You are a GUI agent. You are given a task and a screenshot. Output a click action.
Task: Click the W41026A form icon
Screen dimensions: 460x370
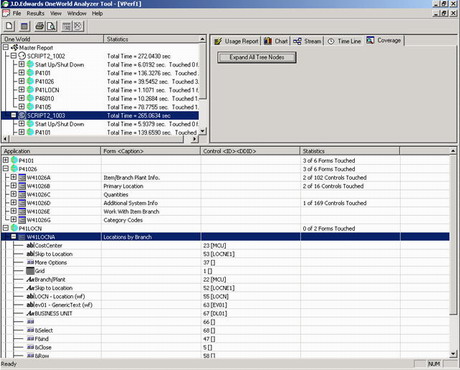(x=22, y=177)
